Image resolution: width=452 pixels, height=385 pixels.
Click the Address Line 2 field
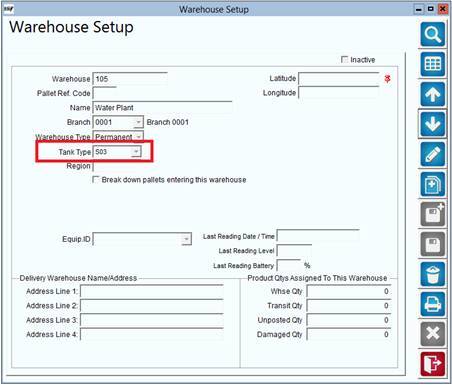pyautogui.click(x=152, y=305)
